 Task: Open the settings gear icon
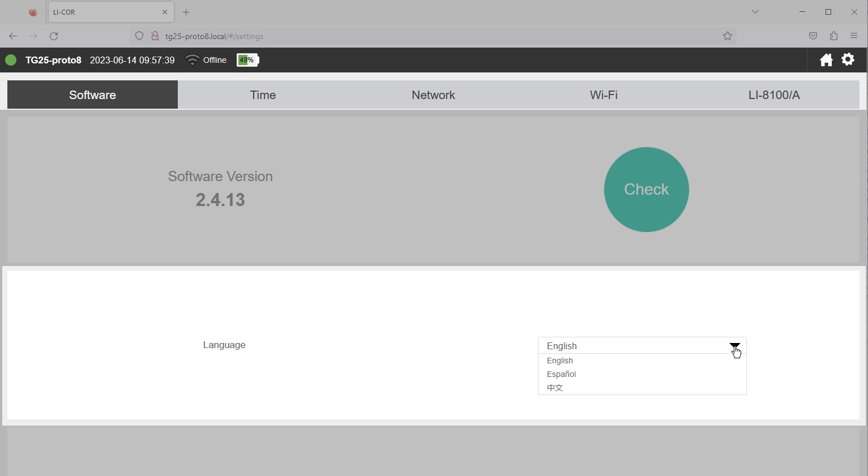pos(848,59)
